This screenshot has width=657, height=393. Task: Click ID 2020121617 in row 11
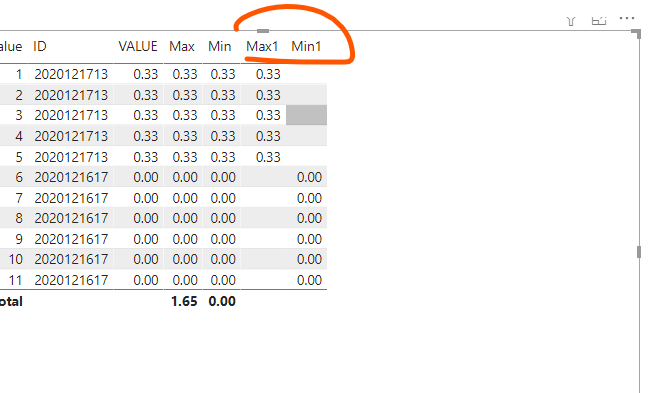[71, 280]
